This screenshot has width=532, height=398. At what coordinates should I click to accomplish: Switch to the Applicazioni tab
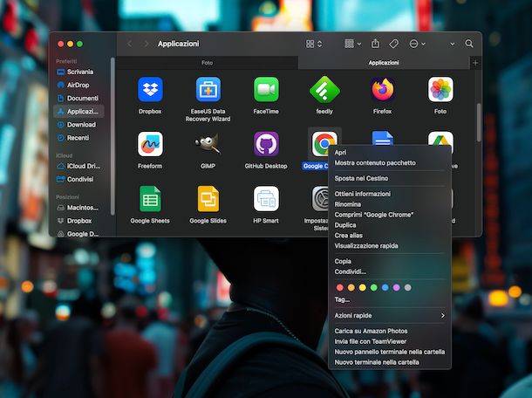tap(384, 63)
